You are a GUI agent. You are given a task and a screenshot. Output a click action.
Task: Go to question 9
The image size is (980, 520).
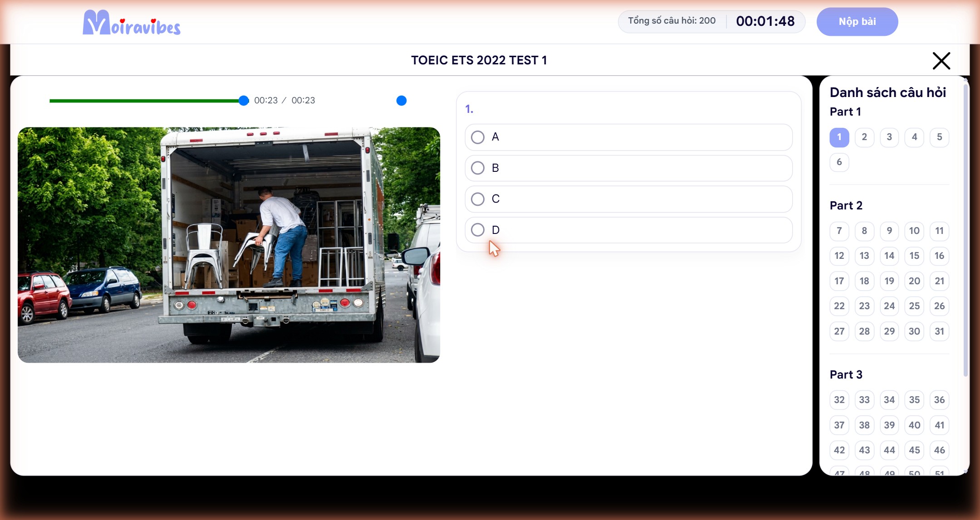(x=889, y=231)
